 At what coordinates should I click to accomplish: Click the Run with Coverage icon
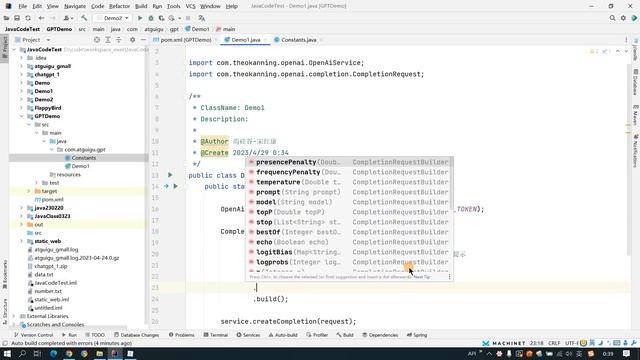tap(161, 18)
